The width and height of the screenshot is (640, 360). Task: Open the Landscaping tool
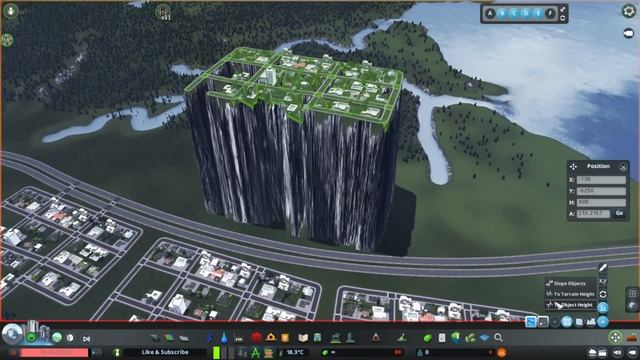402,338
